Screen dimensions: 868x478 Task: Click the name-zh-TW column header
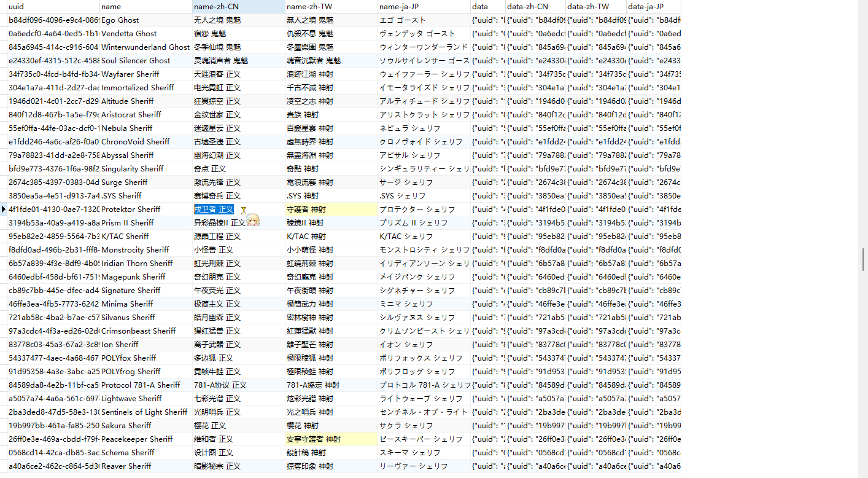pos(331,7)
